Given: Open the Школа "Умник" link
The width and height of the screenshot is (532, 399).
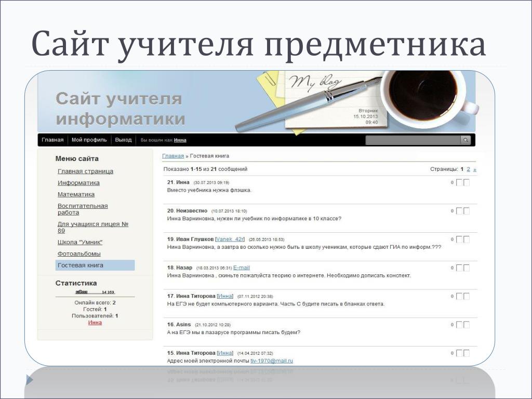Looking at the screenshot, I should [x=80, y=242].
